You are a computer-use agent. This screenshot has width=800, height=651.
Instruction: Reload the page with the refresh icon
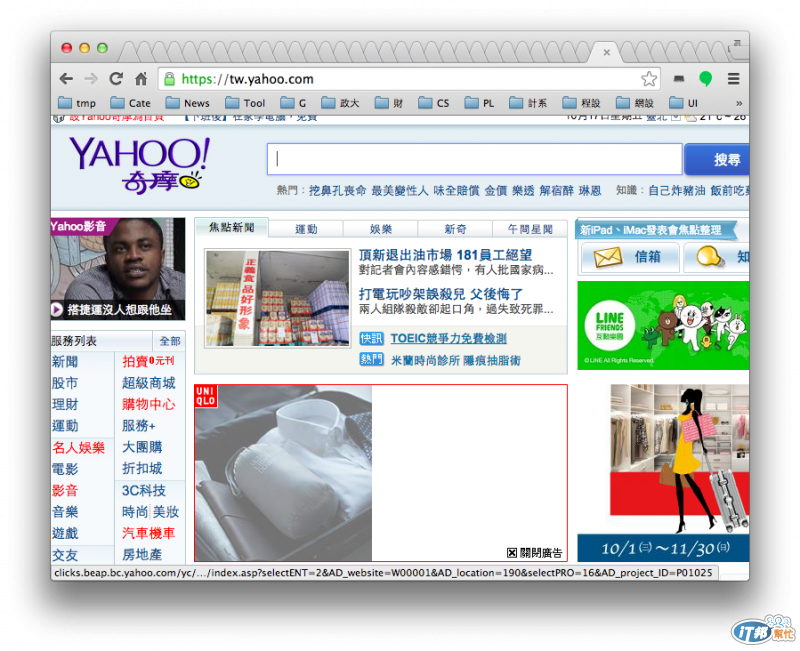coord(116,79)
